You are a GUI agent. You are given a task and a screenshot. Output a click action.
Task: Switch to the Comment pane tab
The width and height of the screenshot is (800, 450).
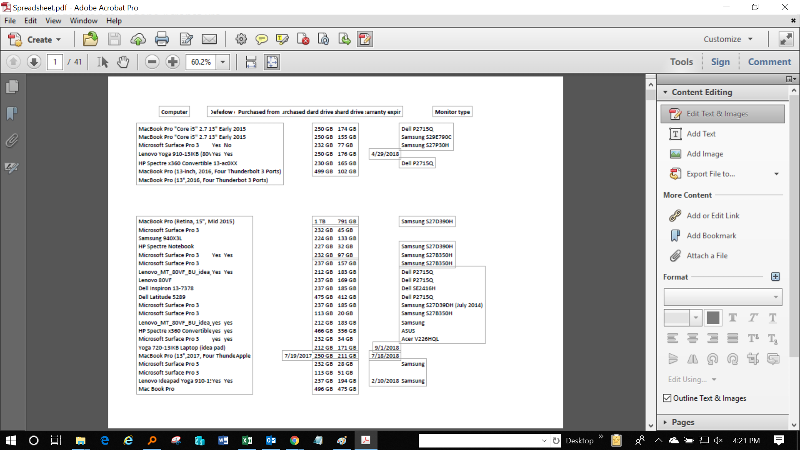(x=769, y=62)
